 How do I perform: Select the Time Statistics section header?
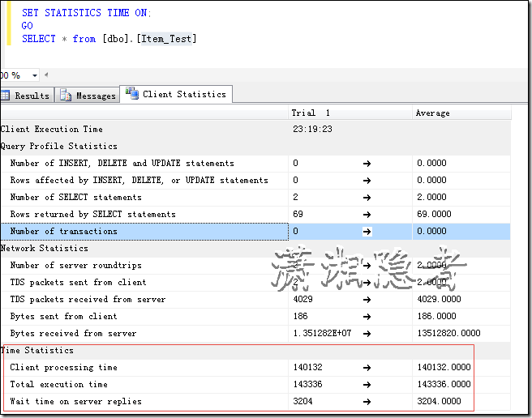pyautogui.click(x=38, y=350)
